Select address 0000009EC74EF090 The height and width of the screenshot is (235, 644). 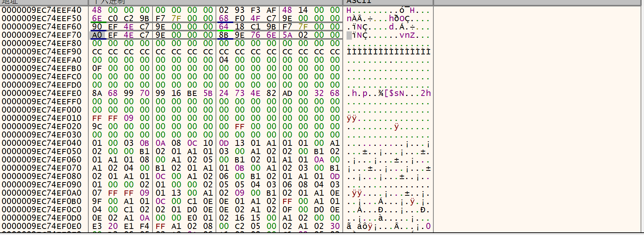pos(42,185)
